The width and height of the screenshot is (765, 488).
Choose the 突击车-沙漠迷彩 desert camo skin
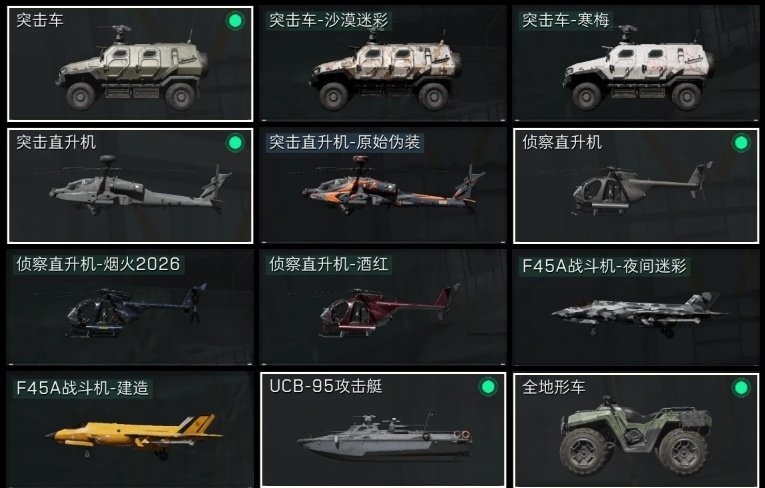383,64
